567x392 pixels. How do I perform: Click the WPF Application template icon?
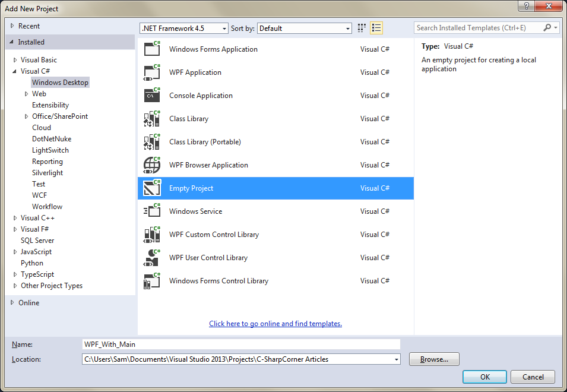(x=152, y=72)
